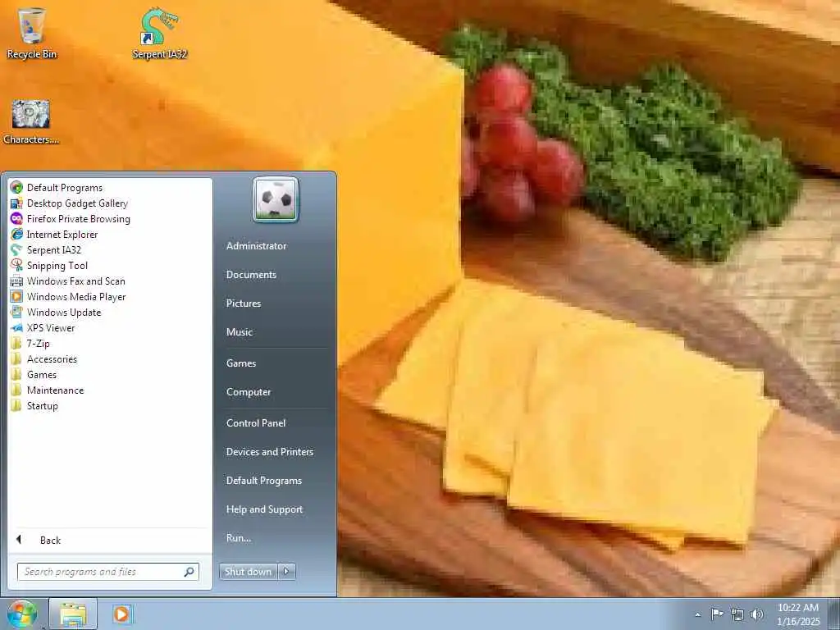Click the Internet Explorer icon
The width and height of the screenshot is (840, 630).
pyautogui.click(x=16, y=234)
